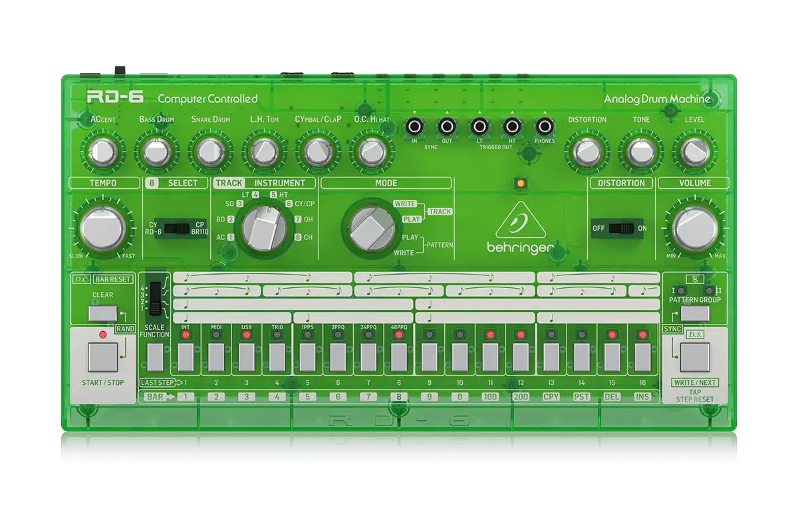Tap the step 11 button
Screen dimensions: 798x532
(x=490, y=357)
